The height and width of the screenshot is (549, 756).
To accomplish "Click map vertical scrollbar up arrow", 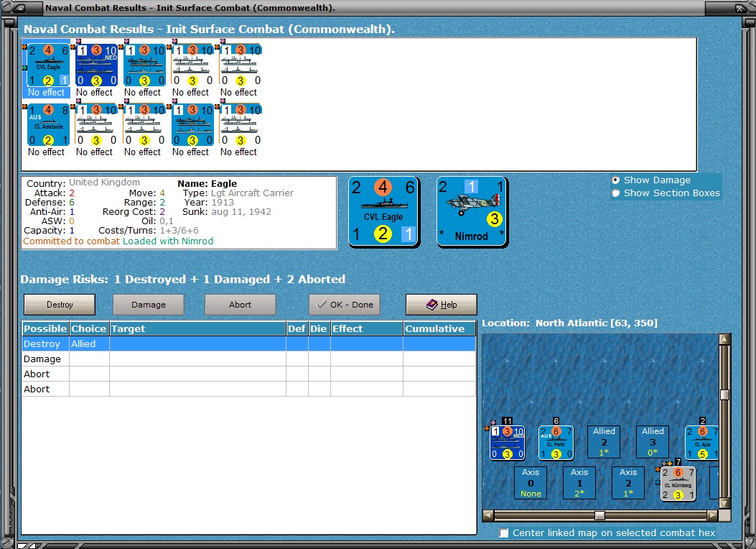I will [x=724, y=338].
